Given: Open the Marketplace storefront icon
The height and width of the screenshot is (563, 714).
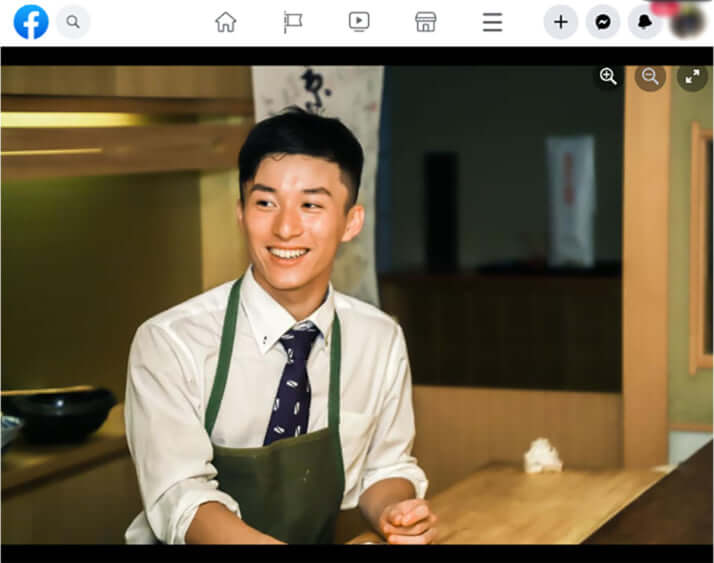Looking at the screenshot, I should (x=426, y=22).
